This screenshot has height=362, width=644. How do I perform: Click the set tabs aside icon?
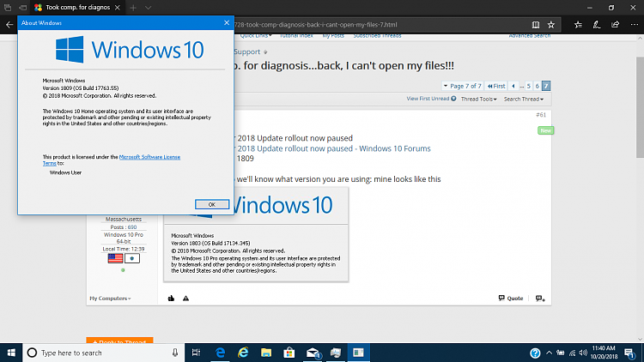coord(22,8)
